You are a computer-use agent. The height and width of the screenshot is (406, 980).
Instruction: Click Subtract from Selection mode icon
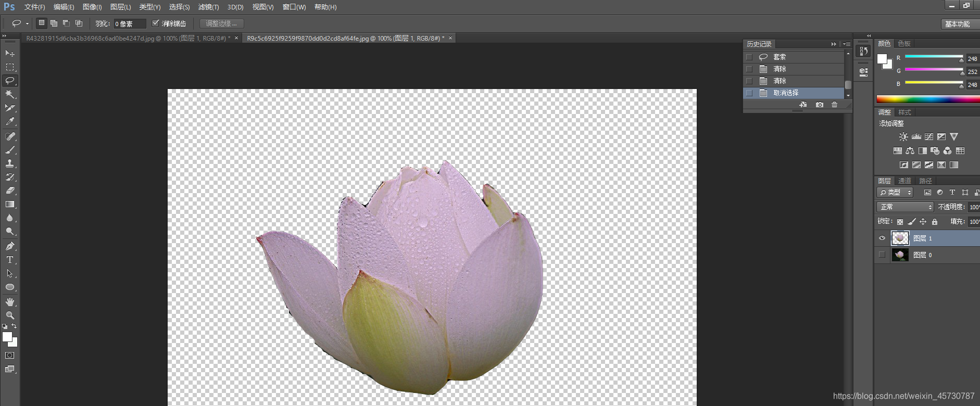coord(66,23)
